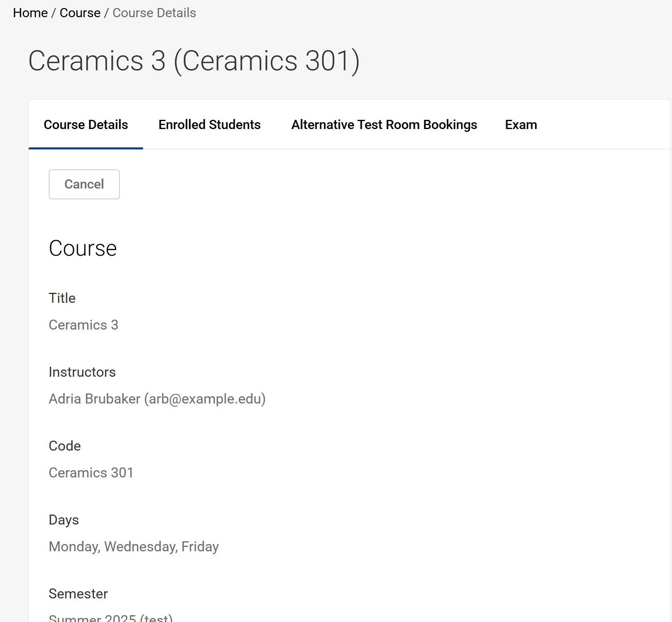This screenshot has height=622, width=672.
Task: Click the Home breadcrumb link
Action: (x=30, y=13)
